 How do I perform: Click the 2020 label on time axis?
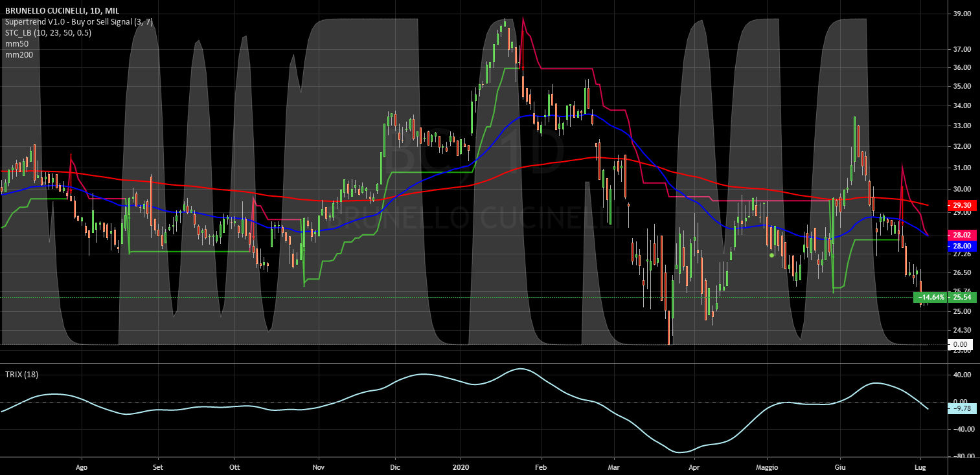461,467
